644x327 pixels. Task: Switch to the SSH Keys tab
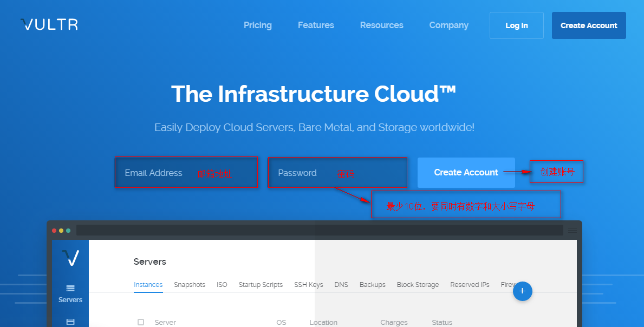pyautogui.click(x=308, y=285)
